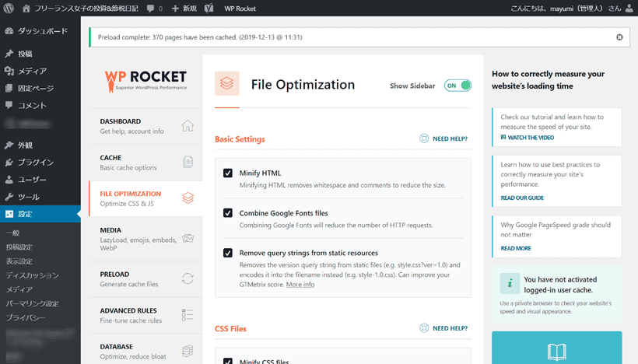Click the 外観 brush icon
The height and width of the screenshot is (364, 638).
[x=9, y=145]
